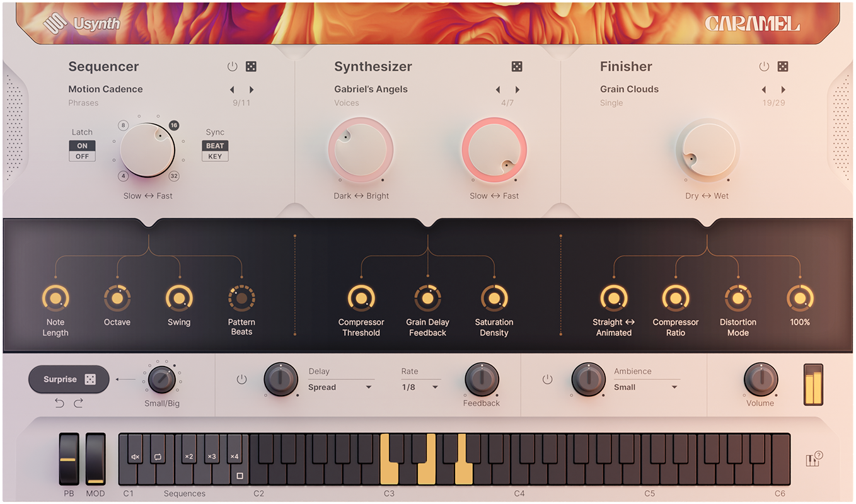Open the Synthesizer preset browser grid icon
Screen dimensions: 856x504
point(517,66)
